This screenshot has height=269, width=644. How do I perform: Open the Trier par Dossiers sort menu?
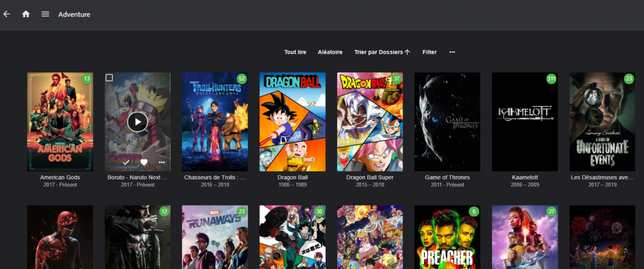click(382, 52)
